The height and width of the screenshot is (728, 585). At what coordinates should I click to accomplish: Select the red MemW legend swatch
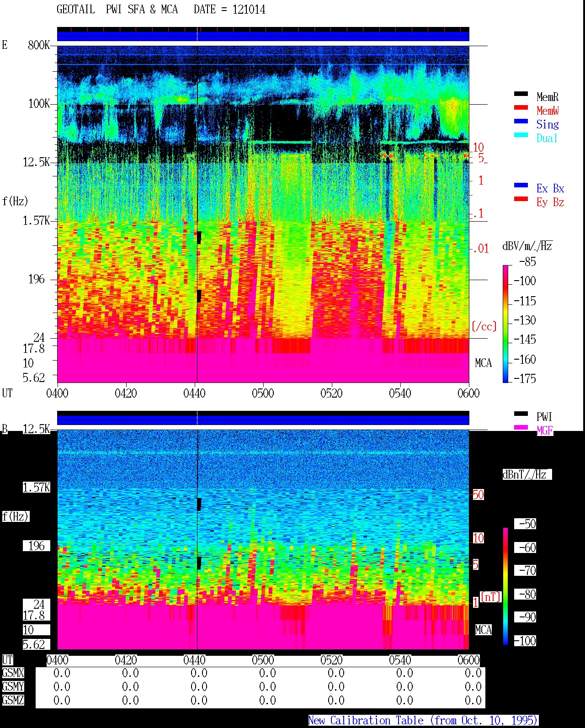[521, 107]
